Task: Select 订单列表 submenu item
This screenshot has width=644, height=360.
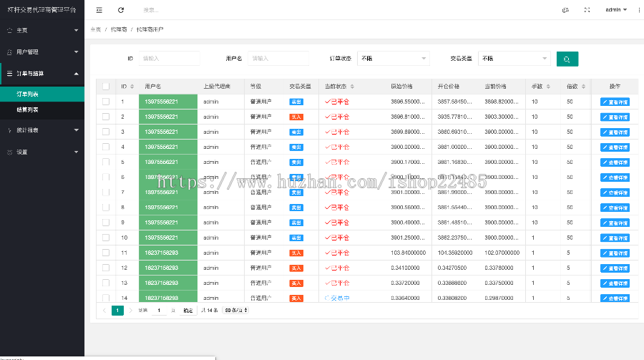Action: point(42,94)
